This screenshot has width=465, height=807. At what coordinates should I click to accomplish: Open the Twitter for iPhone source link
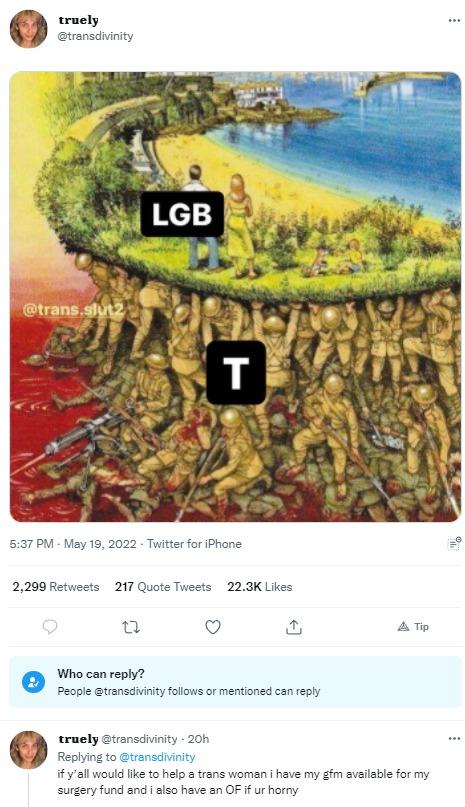[194, 544]
